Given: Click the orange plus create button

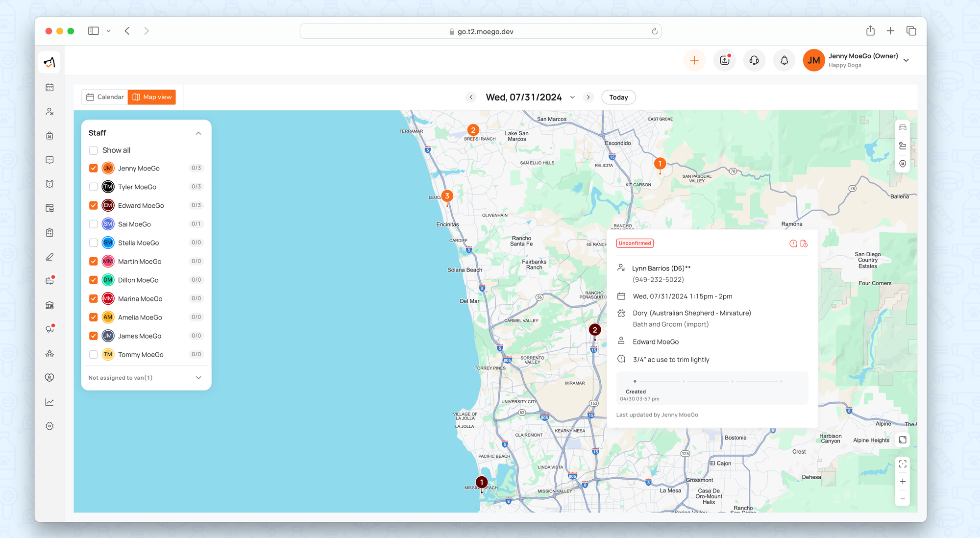Looking at the screenshot, I should 694,60.
